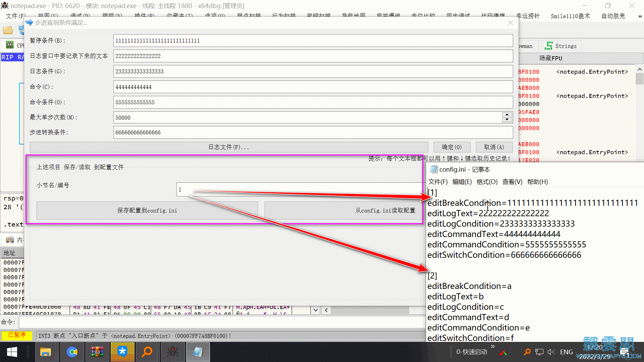Click the log condition input field
The height and width of the screenshot is (362, 644).
313,71
